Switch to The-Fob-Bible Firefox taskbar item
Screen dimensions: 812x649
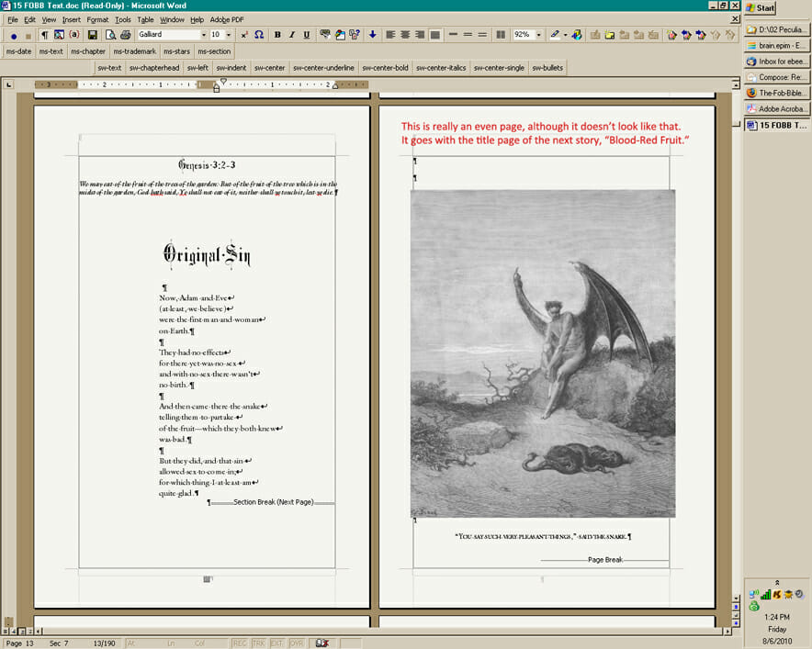(776, 93)
